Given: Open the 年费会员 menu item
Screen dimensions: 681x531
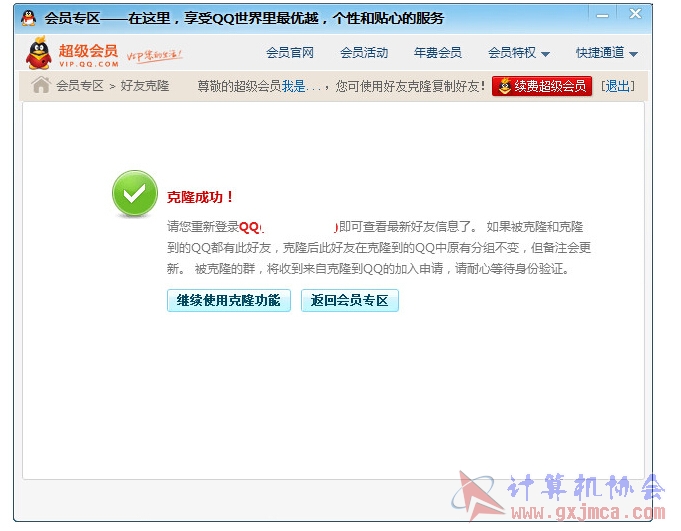Looking at the screenshot, I should [438, 53].
